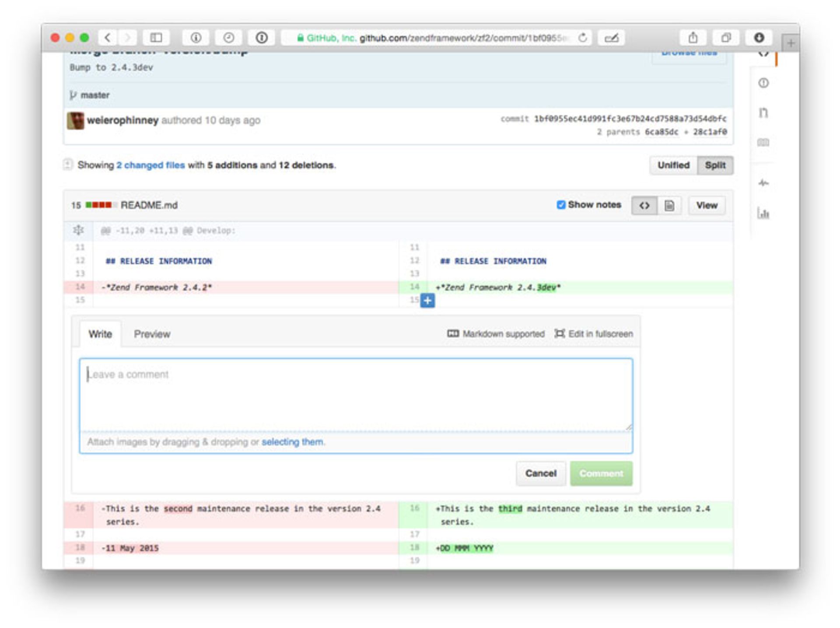View the README.md file
Image resolution: width=840 pixels, height=628 pixels.
pos(707,205)
